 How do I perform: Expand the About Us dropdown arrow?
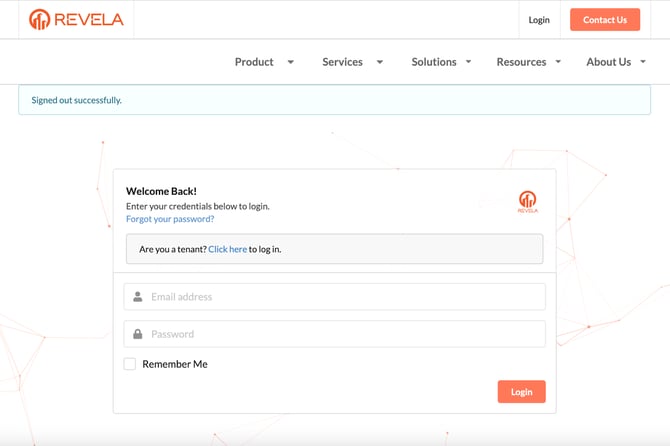pyautogui.click(x=643, y=62)
